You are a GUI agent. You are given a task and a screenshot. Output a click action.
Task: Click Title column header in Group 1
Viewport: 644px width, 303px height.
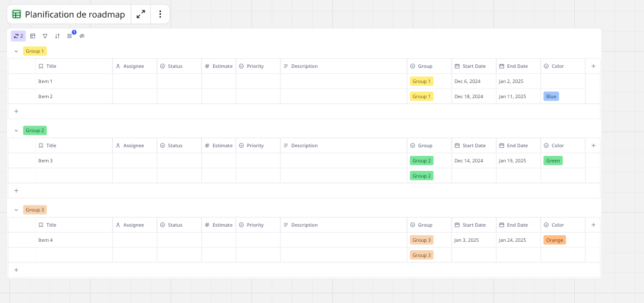tap(74, 66)
